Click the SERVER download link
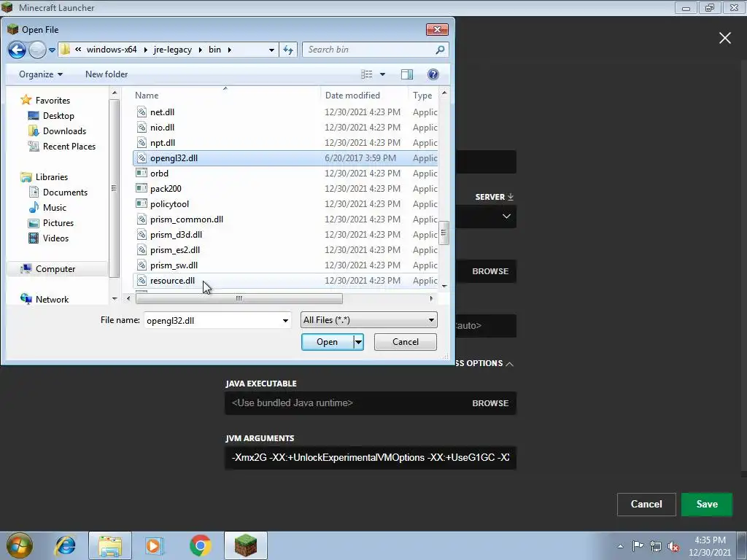 click(494, 197)
